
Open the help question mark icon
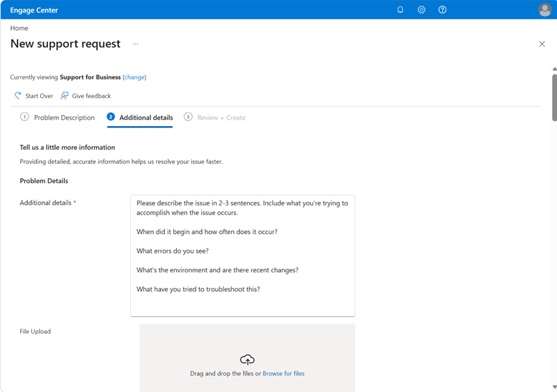[442, 10]
